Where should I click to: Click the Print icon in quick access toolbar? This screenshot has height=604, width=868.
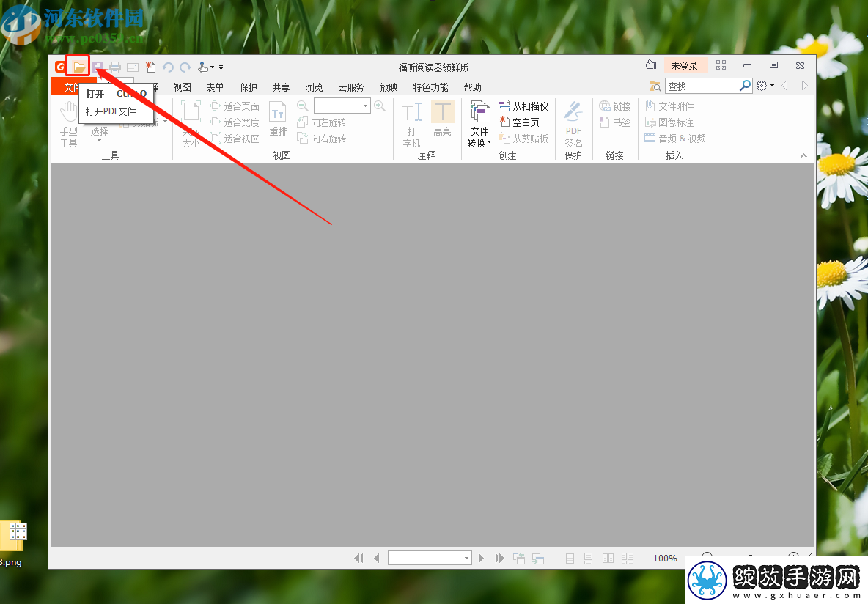tap(115, 67)
